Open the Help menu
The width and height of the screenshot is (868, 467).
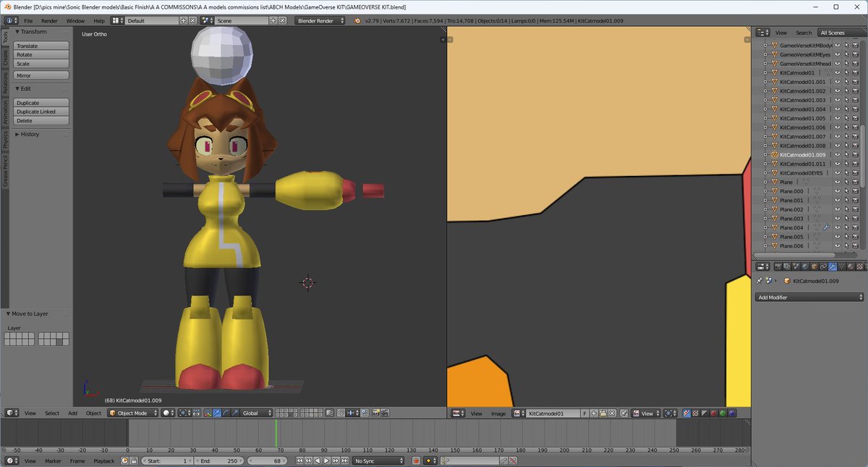click(98, 20)
